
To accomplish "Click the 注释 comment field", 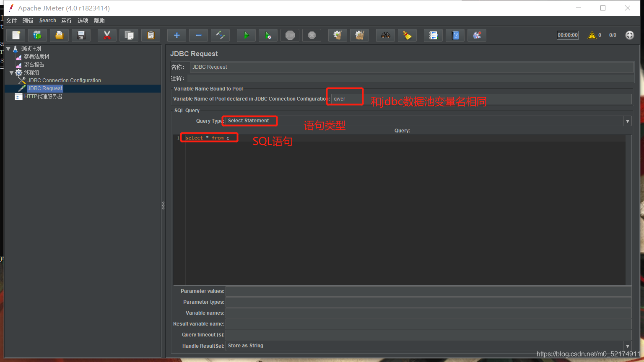I will 410,78.
